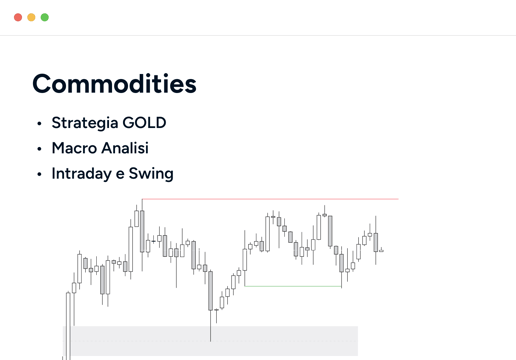Click the tallest hollow candle at chart's far left
The height and width of the screenshot is (360, 516).
coord(68,326)
